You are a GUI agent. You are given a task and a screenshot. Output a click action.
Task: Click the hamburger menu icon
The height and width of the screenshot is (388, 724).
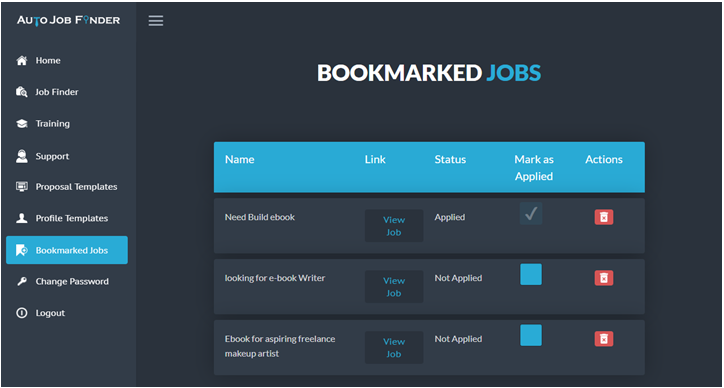[x=156, y=21]
